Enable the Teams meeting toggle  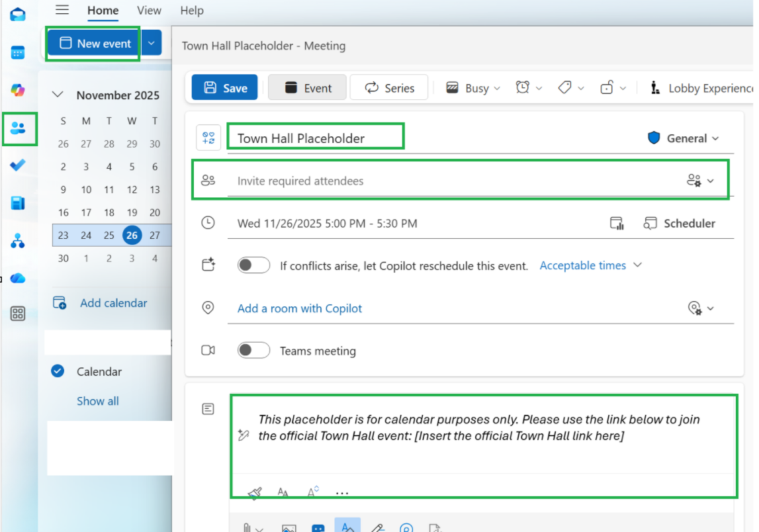[253, 350]
